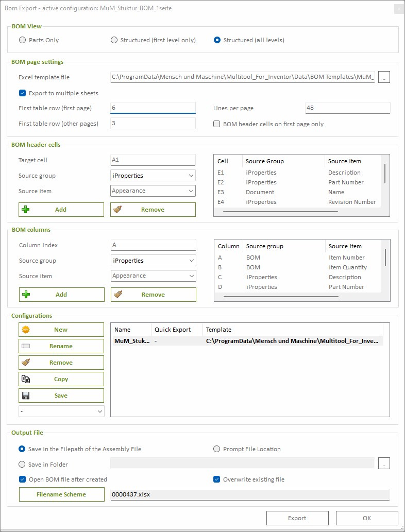Click the brush Remove icon in BOM header cells

coord(117,210)
